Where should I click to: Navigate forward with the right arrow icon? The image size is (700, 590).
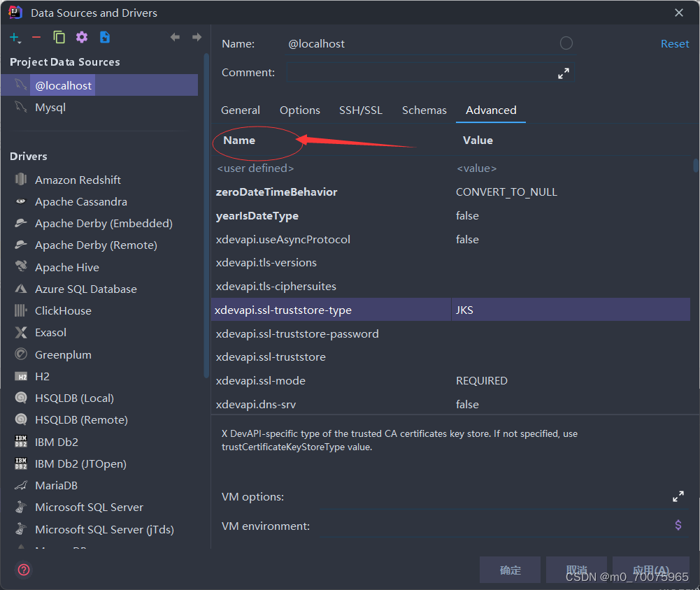tap(197, 37)
